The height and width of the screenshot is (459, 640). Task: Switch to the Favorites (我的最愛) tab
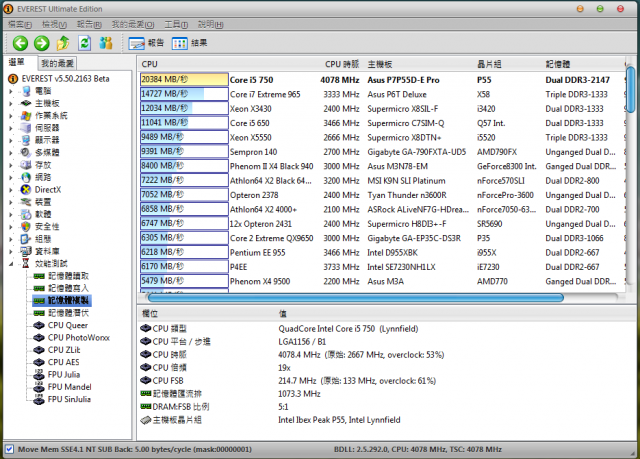pos(57,63)
